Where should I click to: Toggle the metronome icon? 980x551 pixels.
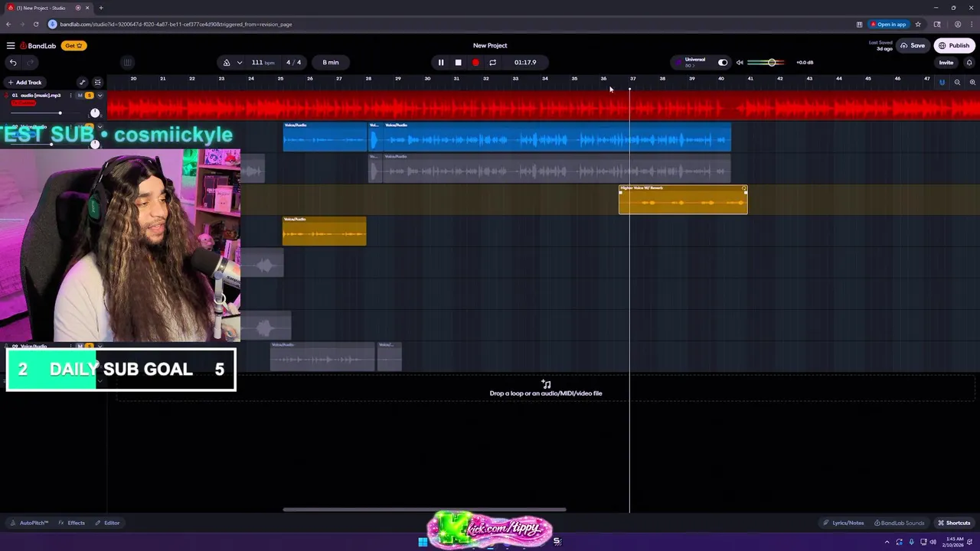(226, 63)
